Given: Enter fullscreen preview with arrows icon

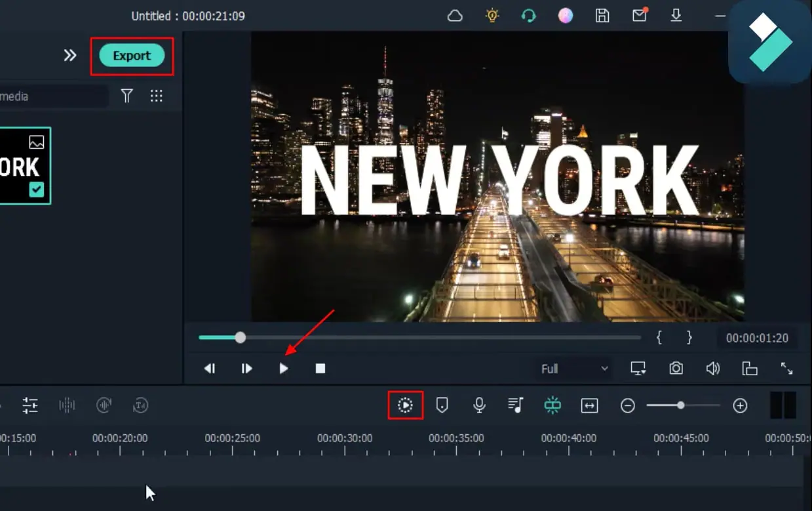Looking at the screenshot, I should click(x=787, y=369).
